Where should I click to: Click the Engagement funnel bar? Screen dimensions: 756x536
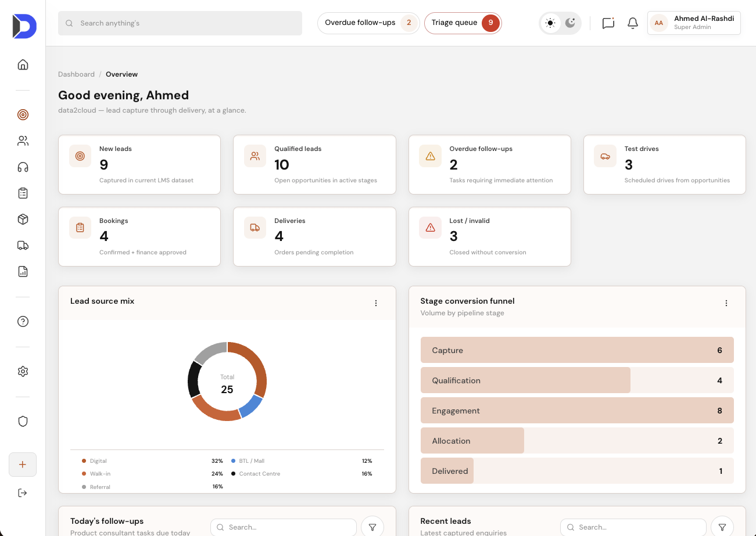tap(577, 411)
